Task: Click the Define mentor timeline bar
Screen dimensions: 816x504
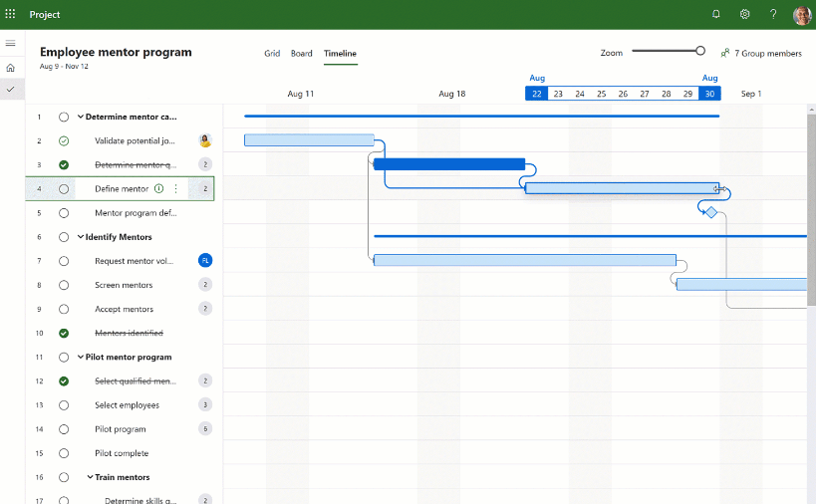Action: pyautogui.click(x=623, y=188)
